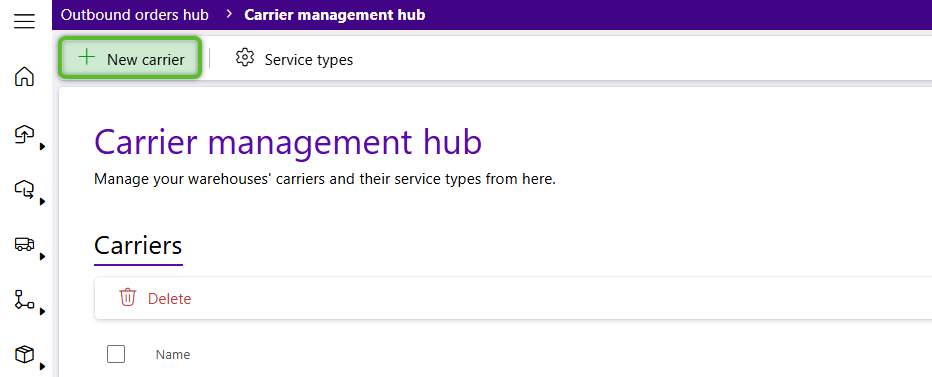
Task: Navigate to Outbound orders hub breadcrumb
Action: [x=135, y=15]
